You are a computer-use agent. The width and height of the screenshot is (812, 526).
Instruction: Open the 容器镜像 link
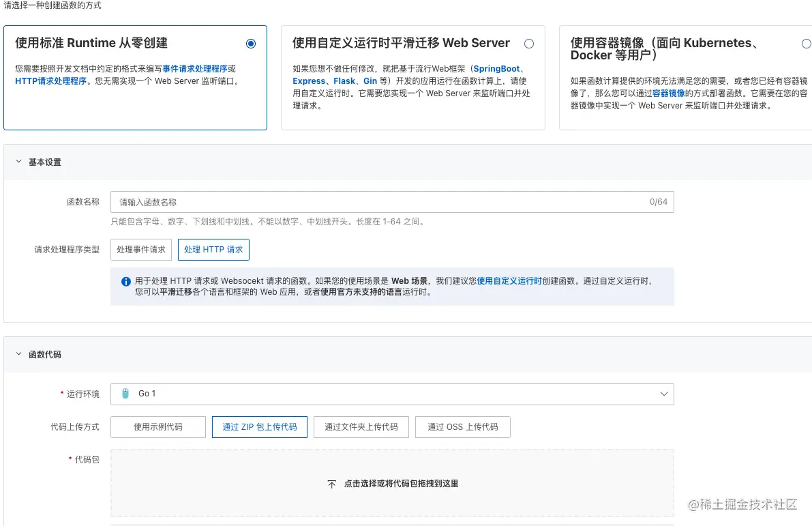click(x=668, y=93)
